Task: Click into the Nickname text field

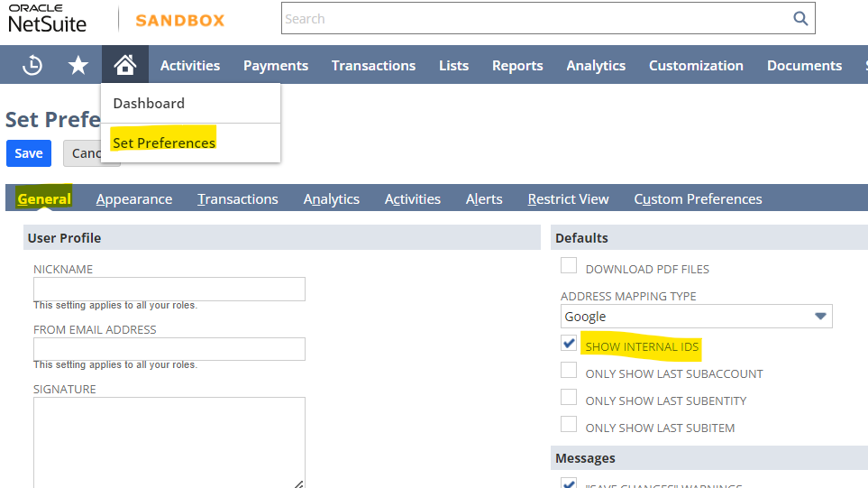Action: tap(169, 289)
